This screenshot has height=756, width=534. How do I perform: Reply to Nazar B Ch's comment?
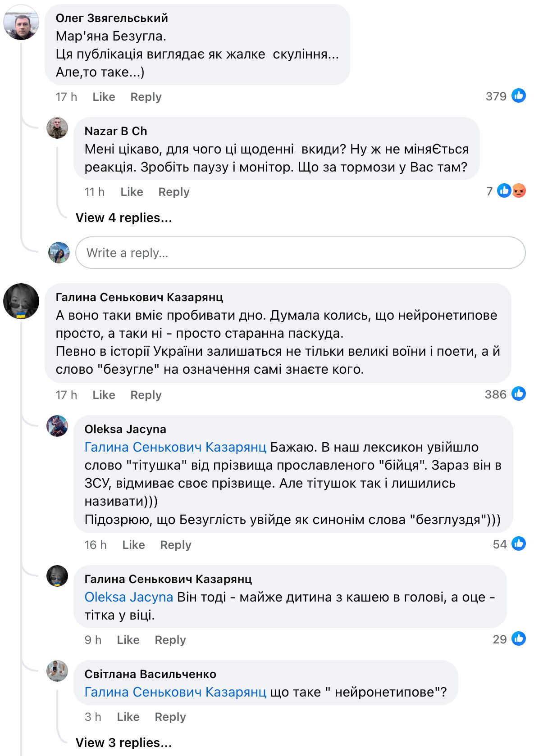(173, 192)
